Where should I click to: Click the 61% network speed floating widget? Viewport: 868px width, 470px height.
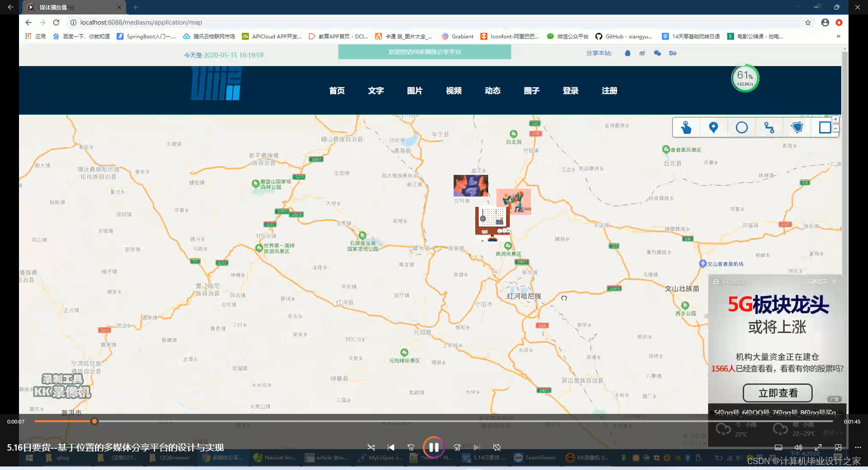(x=745, y=78)
